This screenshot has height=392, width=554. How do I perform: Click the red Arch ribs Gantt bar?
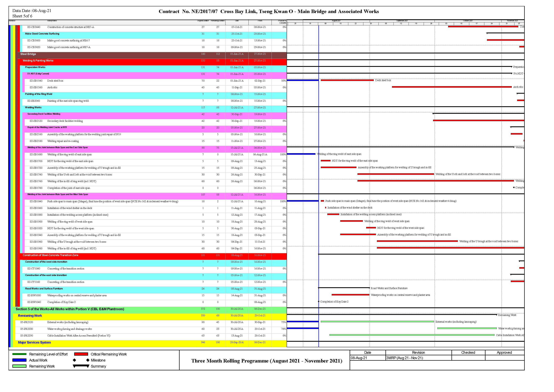[452, 87]
